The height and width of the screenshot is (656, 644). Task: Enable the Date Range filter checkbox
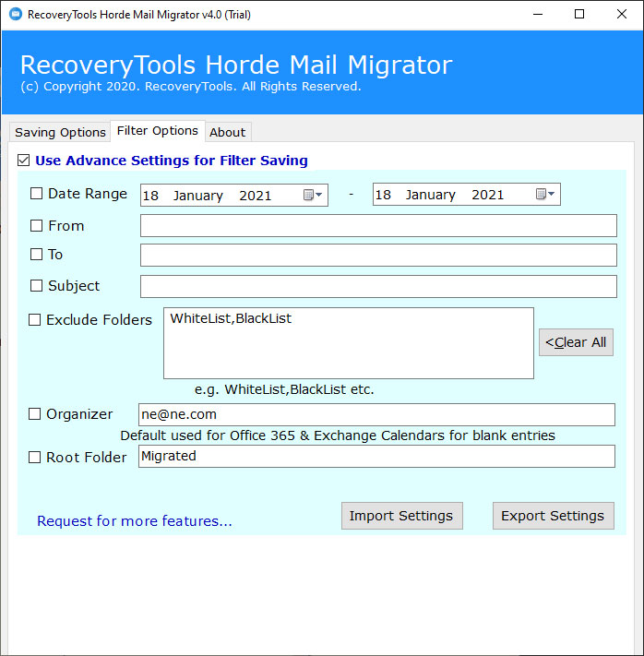click(36, 193)
